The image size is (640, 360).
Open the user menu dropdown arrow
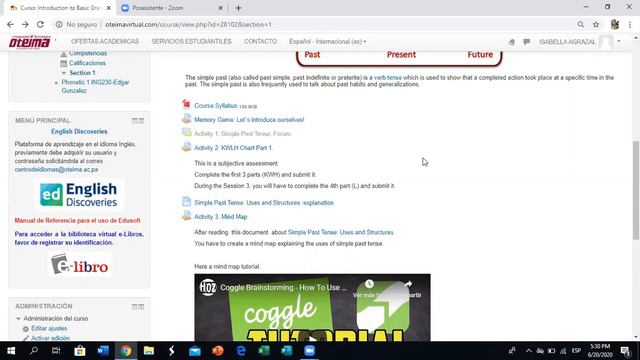click(x=619, y=41)
